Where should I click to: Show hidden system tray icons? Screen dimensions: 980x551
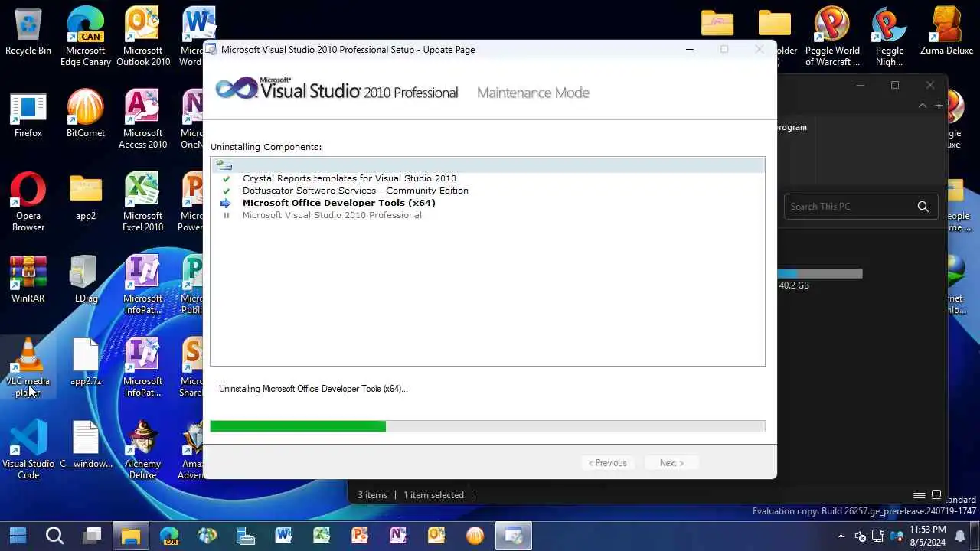(841, 536)
